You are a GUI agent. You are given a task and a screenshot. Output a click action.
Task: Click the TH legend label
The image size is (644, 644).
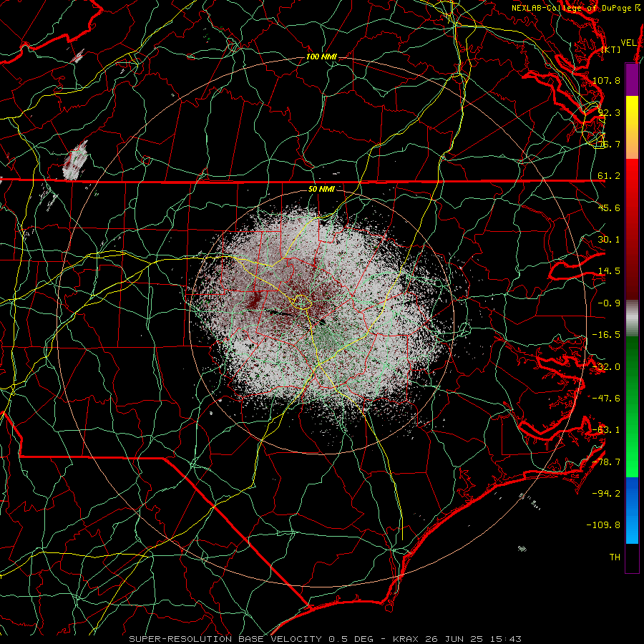(615, 557)
